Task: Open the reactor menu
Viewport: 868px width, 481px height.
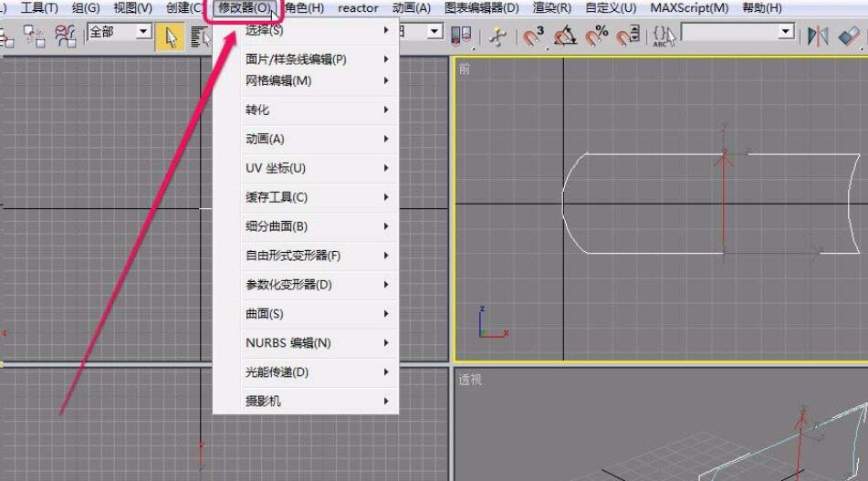Action: (x=358, y=8)
